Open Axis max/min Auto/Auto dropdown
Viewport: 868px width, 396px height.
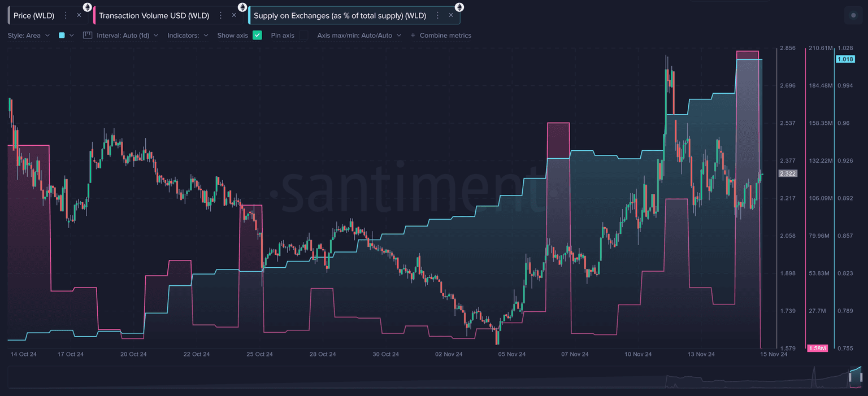tap(359, 35)
